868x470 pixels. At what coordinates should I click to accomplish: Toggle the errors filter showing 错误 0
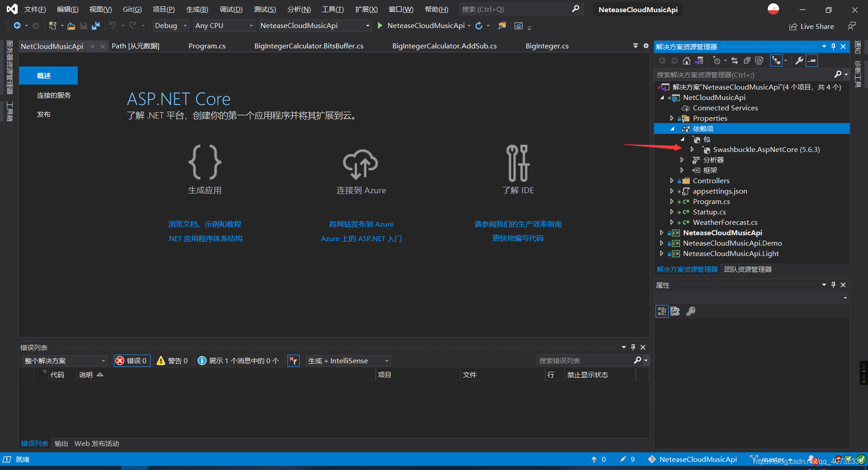132,361
